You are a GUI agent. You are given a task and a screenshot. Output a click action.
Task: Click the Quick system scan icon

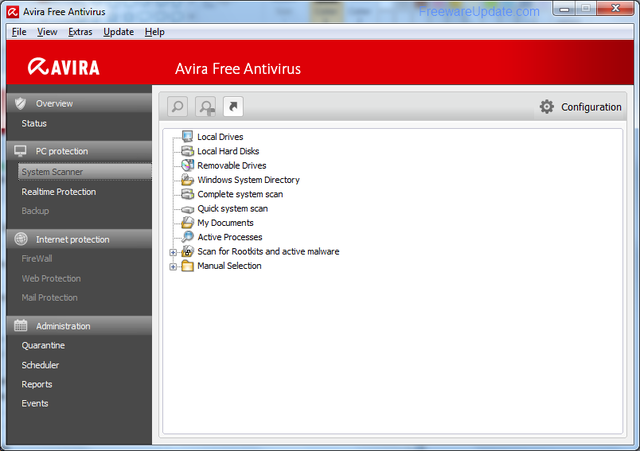(187, 209)
